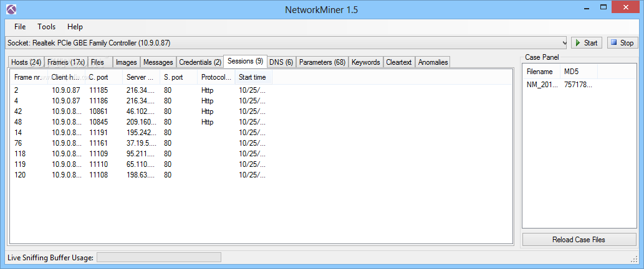The width and height of the screenshot is (644, 269).
Task: Reload Case Files button
Action: coord(579,240)
